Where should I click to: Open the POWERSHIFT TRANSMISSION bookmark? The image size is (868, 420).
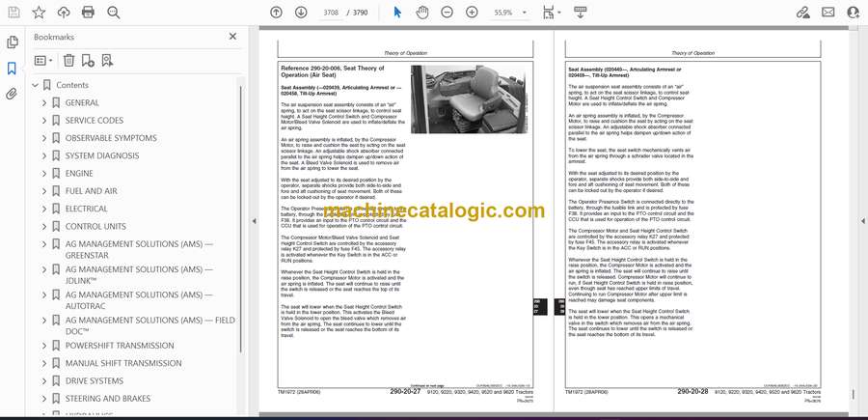[x=120, y=346]
